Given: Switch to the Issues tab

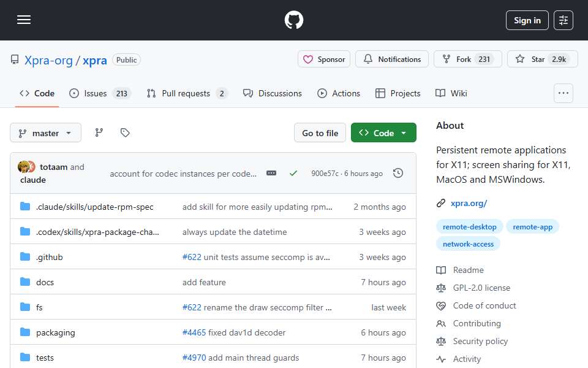Looking at the screenshot, I should point(100,93).
